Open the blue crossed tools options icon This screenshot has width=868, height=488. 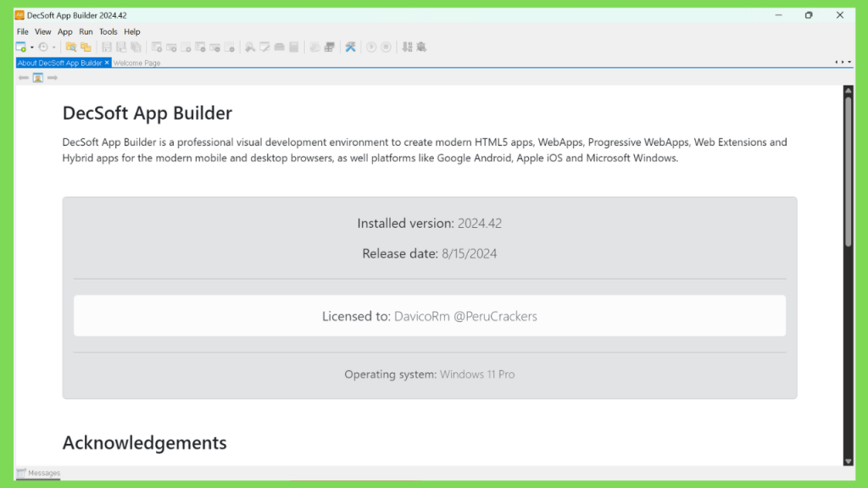click(350, 47)
